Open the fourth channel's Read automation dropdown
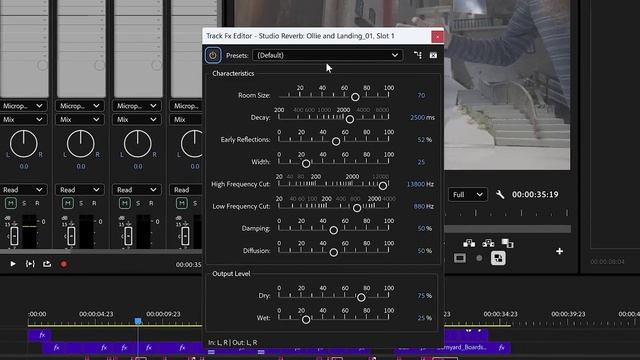This screenshot has height=360, width=640. pos(186,190)
